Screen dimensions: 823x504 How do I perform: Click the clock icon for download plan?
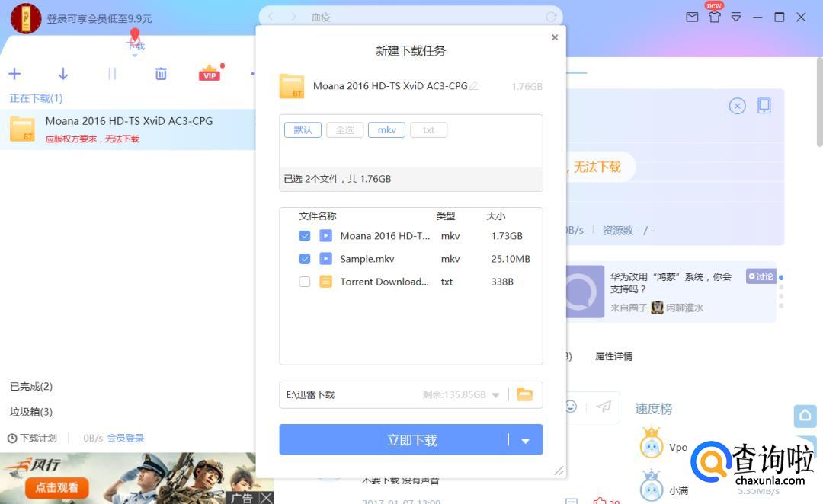(x=12, y=439)
